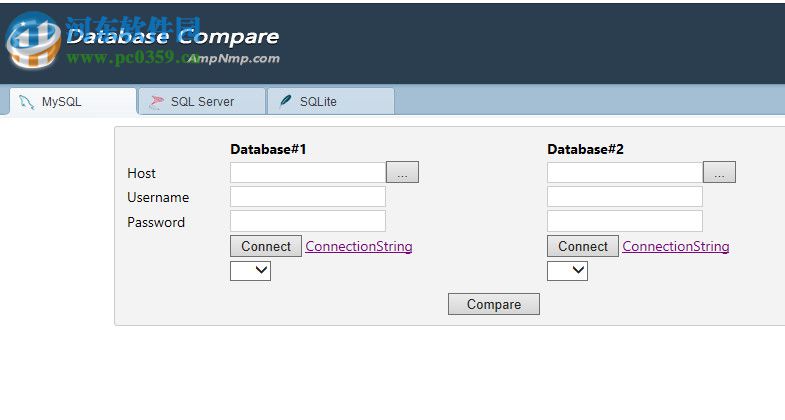This screenshot has height=420, width=785.
Task: Open the ConnectionString link for Database#2
Action: [676, 246]
